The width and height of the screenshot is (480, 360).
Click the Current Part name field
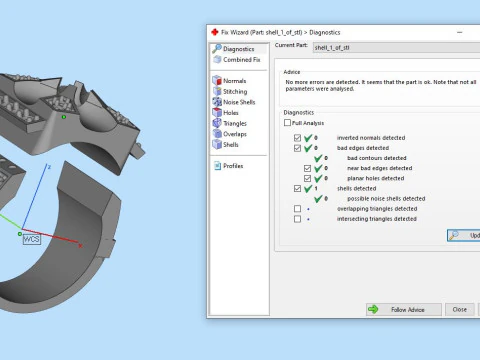[x=396, y=47]
